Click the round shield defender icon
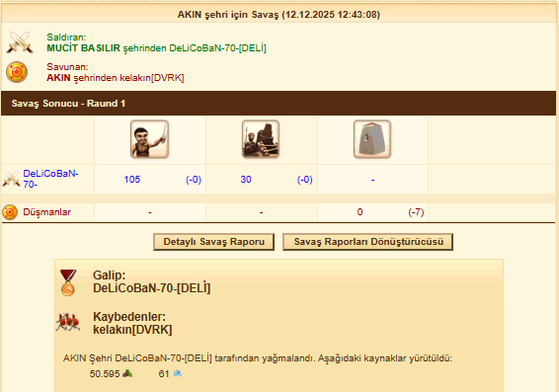This screenshot has height=392, width=559. (x=17, y=72)
